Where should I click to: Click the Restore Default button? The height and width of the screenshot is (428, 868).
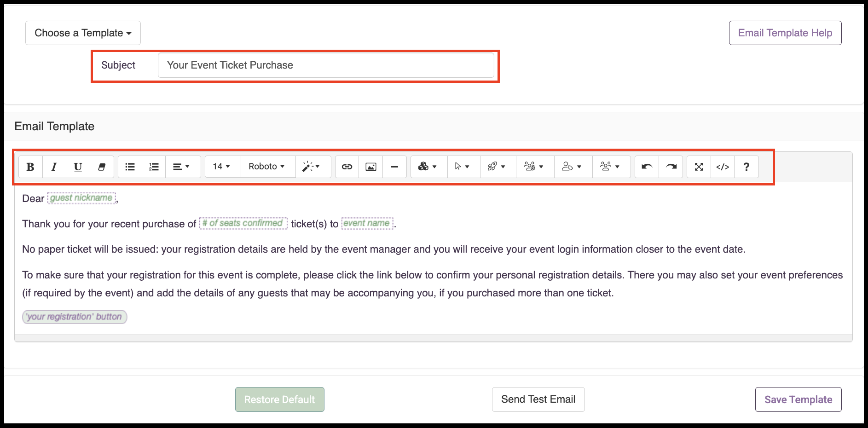280,399
